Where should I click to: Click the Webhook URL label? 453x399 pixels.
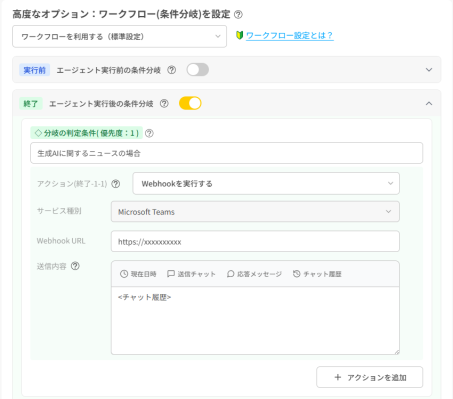click(x=61, y=241)
